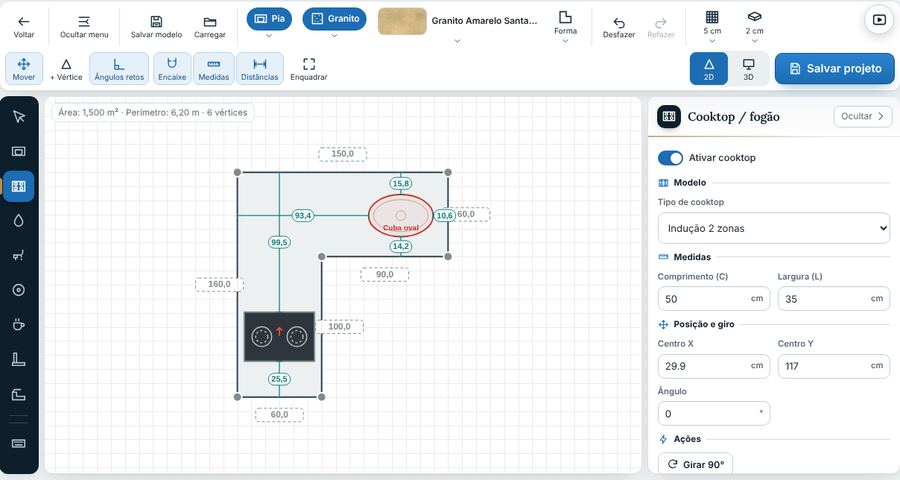Image resolution: width=900 pixels, height=480 pixels.
Task: Open Tipo de cooktop dropdown
Action: 774,228
